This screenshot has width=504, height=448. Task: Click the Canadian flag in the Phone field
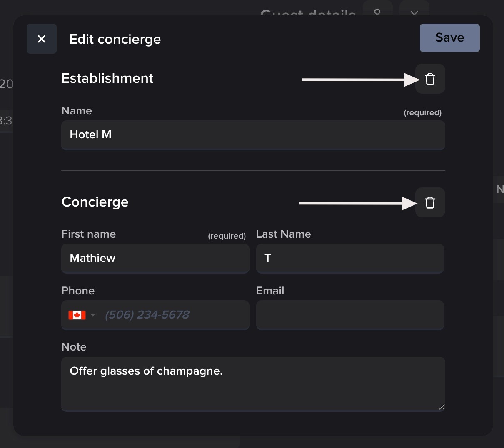[x=77, y=315]
